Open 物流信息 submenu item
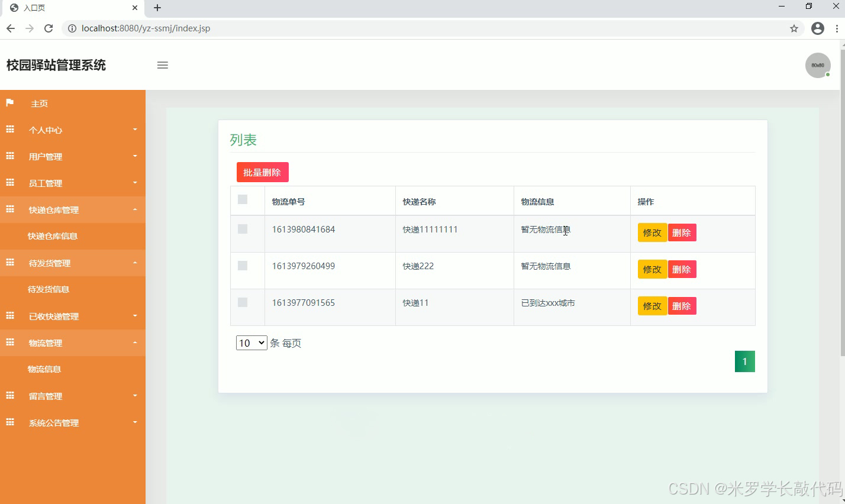Viewport: 845px width, 504px height. [44, 369]
